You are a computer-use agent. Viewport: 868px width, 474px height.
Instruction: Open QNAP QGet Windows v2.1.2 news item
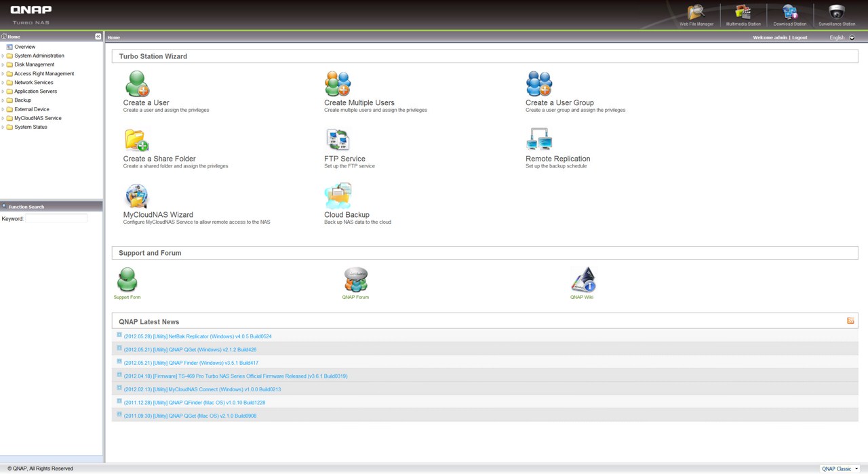click(190, 350)
